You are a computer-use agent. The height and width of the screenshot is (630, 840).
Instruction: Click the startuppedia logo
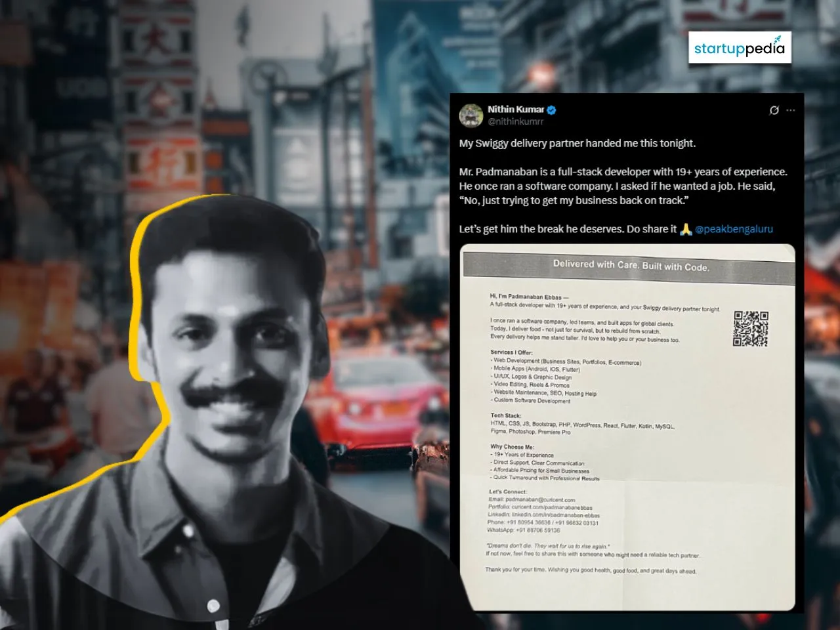[x=740, y=47]
